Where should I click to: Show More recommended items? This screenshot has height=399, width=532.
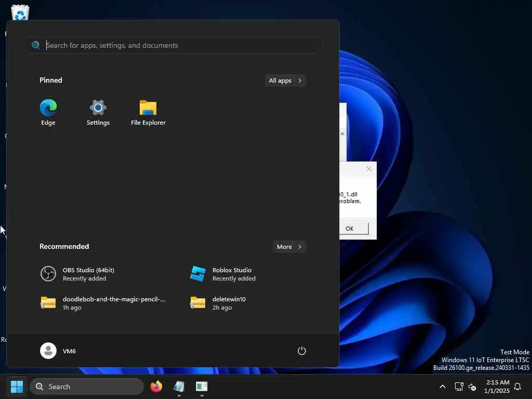click(x=289, y=247)
